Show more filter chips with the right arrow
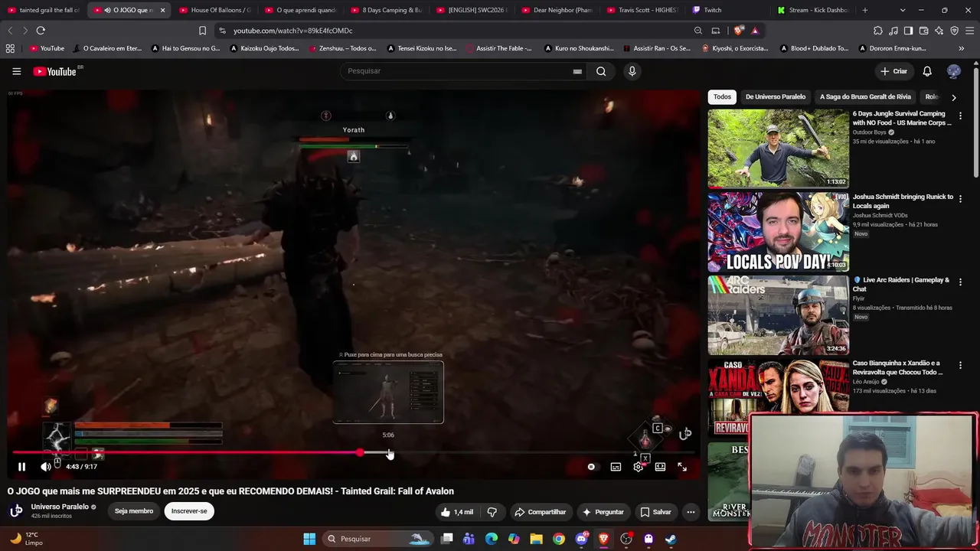 tap(953, 97)
